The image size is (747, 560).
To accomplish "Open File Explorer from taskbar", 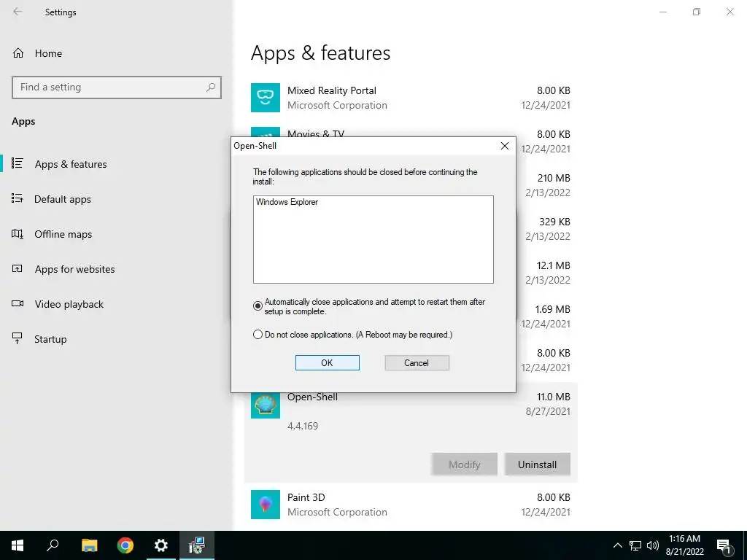I will coord(89,545).
